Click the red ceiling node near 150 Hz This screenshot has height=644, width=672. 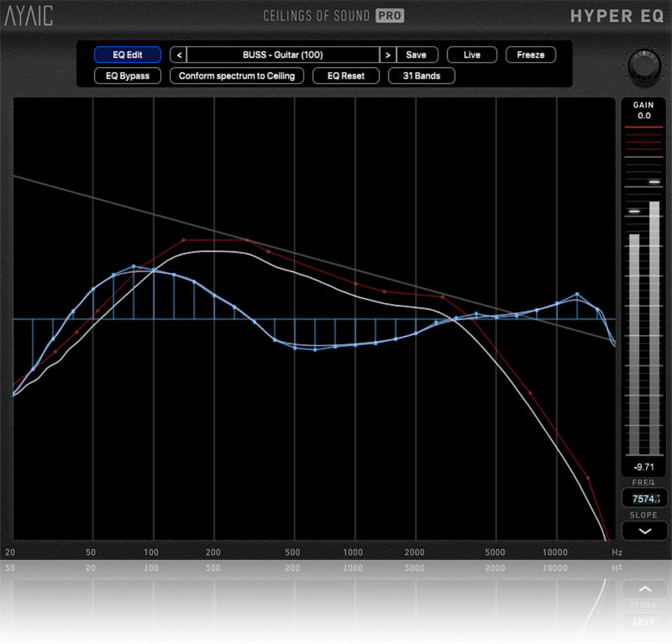[182, 240]
